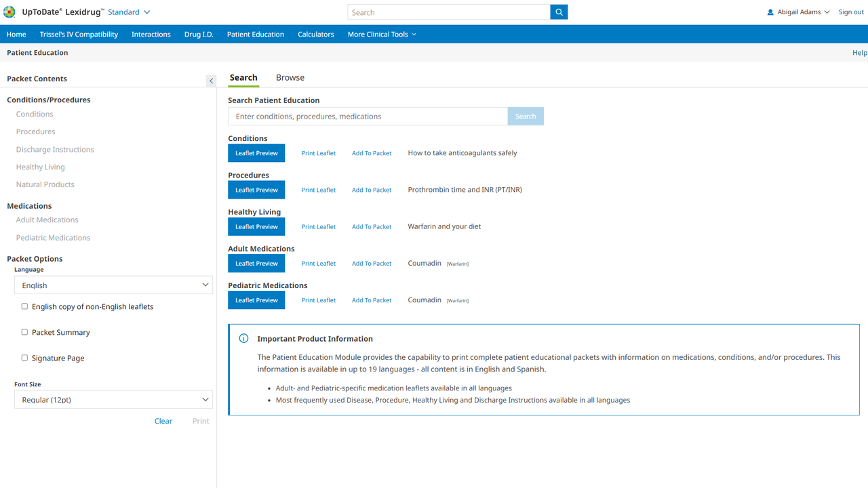Collapse the Packet Contents side panel
Screen dimensions: 868x488
coord(211,81)
